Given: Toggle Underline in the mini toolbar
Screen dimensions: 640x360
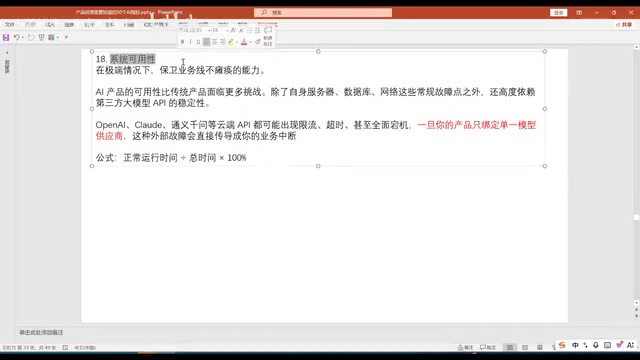Looking at the screenshot, I should [x=198, y=42].
